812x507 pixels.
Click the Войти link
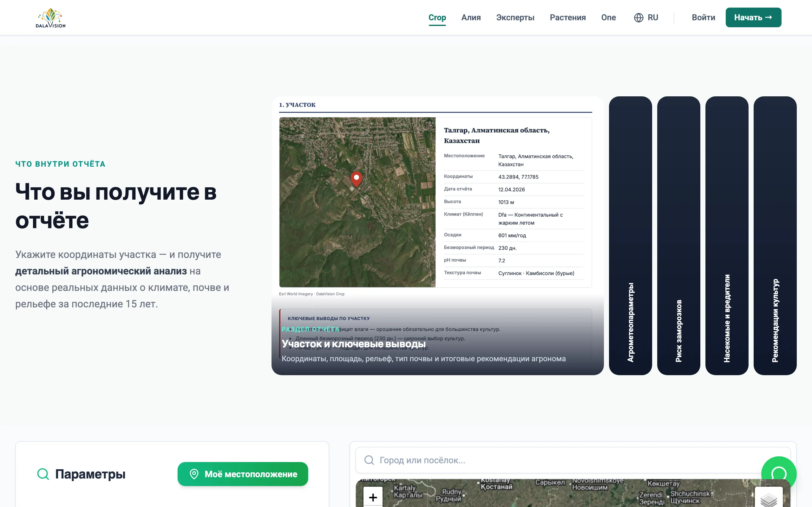coord(703,17)
